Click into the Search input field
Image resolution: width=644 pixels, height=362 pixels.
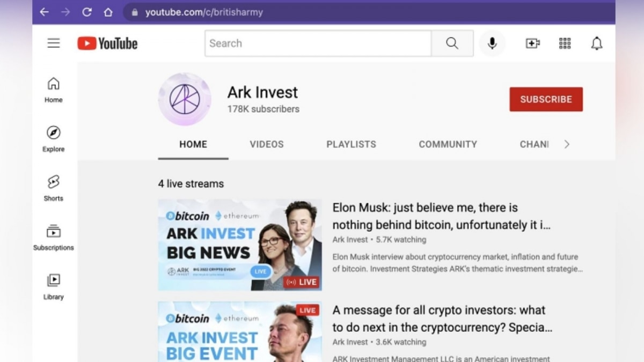(x=318, y=43)
